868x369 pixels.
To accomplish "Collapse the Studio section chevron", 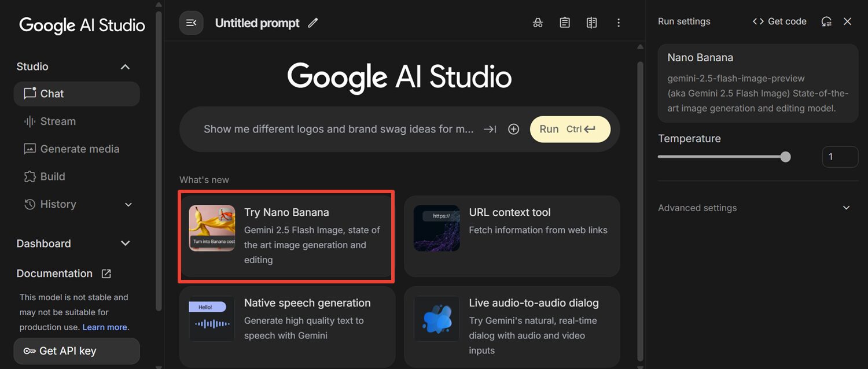I will click(x=125, y=67).
